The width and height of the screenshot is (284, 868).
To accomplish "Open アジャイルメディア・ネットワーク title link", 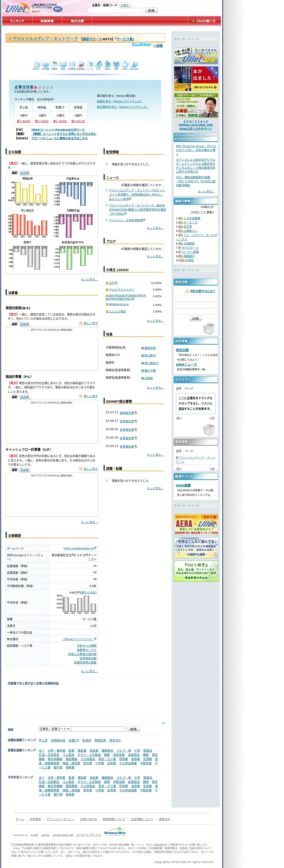I will click(x=45, y=39).
